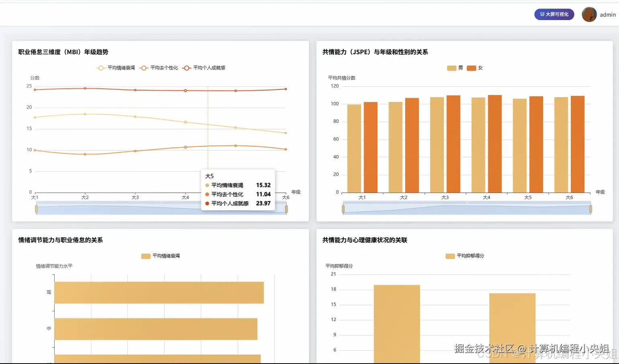Click the 共情能力与心理健康状况的关联 title
This screenshot has width=619, height=364.
(x=365, y=240)
